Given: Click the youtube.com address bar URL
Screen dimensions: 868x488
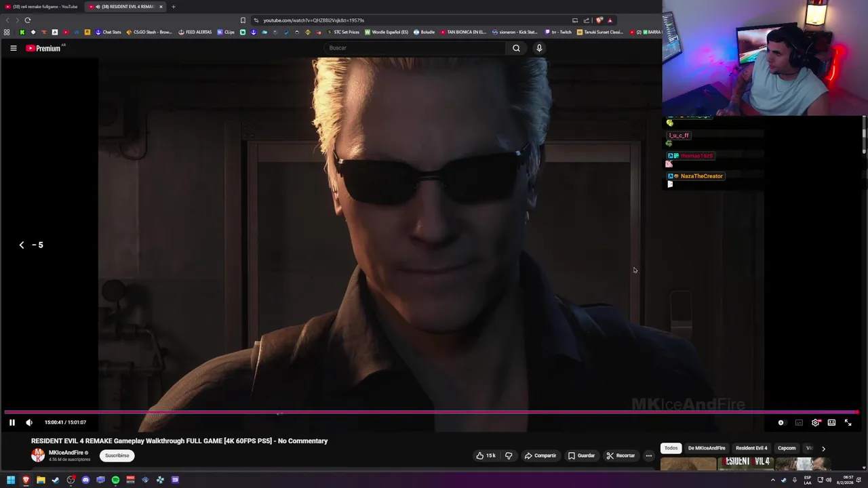Looking at the screenshot, I should point(313,20).
